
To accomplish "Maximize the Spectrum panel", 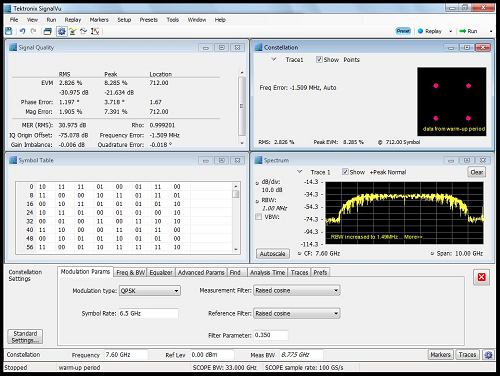I will (x=467, y=161).
